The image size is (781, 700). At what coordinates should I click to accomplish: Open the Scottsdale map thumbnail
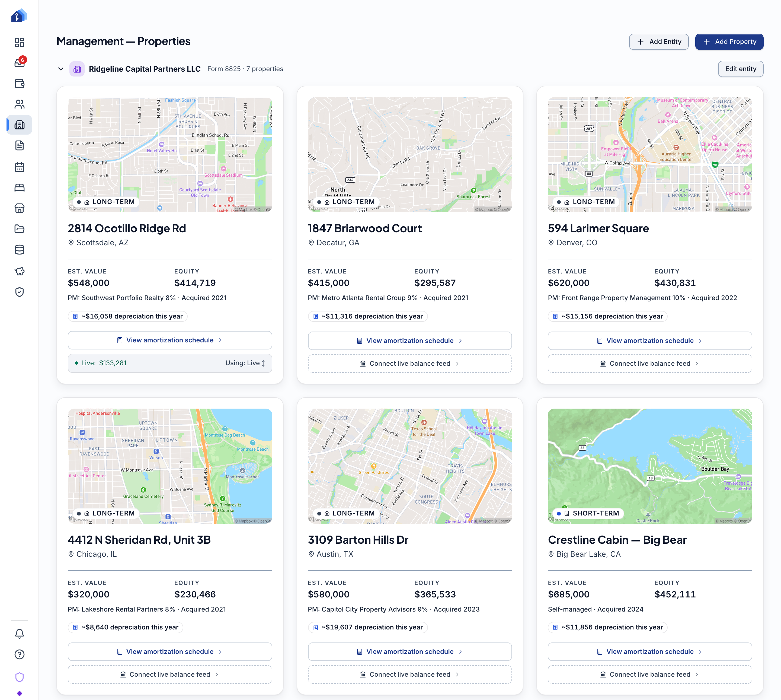coord(170,154)
